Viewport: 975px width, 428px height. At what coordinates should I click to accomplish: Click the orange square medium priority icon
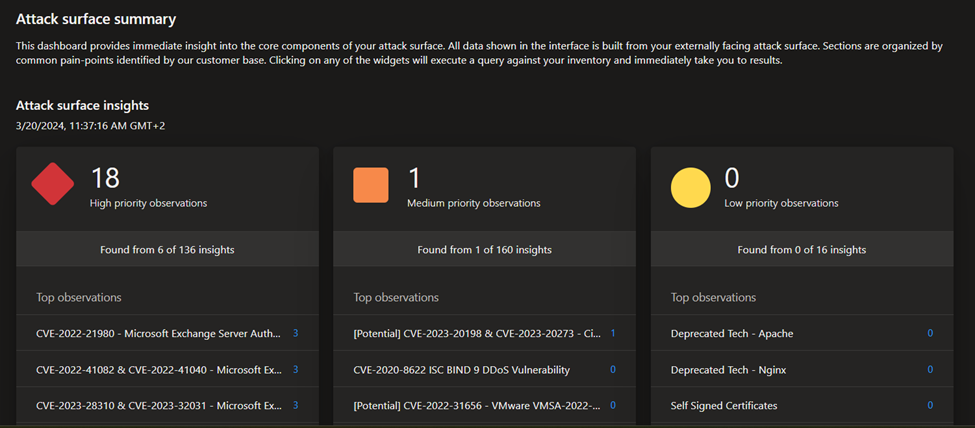(371, 185)
